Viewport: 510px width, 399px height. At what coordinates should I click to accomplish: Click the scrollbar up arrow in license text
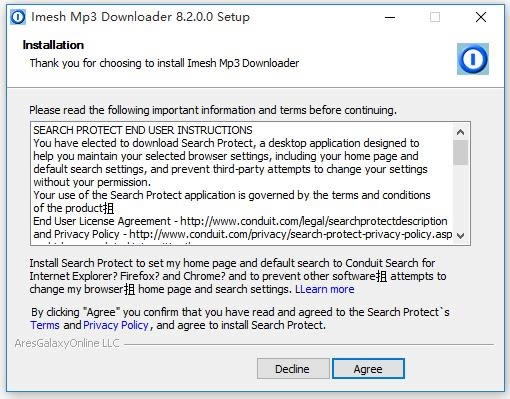click(460, 132)
